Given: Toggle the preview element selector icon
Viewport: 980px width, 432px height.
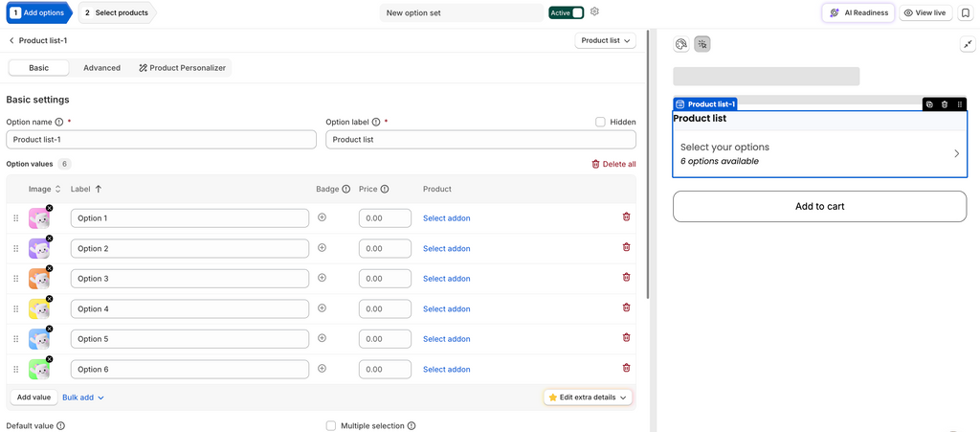Looking at the screenshot, I should pyautogui.click(x=702, y=44).
